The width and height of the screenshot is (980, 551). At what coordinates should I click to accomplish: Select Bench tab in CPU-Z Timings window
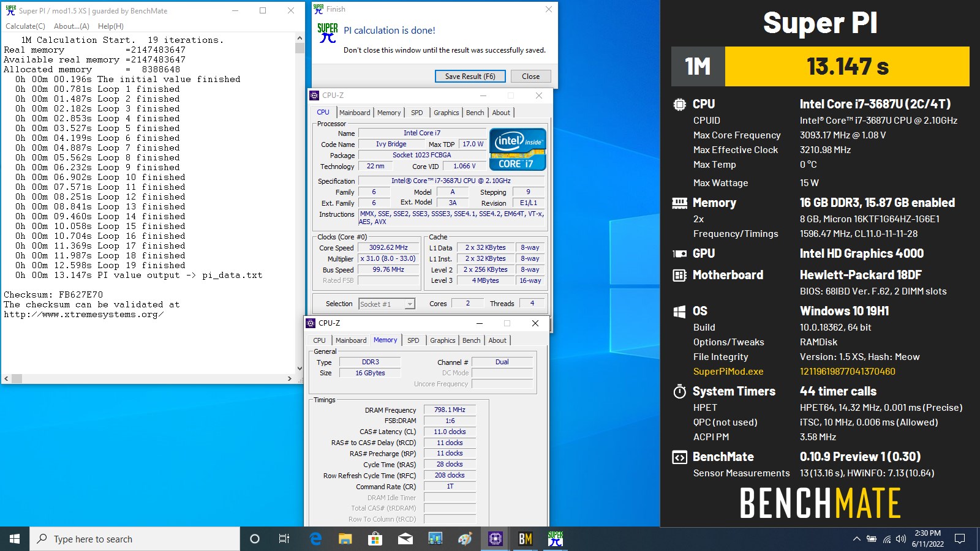[x=471, y=340]
